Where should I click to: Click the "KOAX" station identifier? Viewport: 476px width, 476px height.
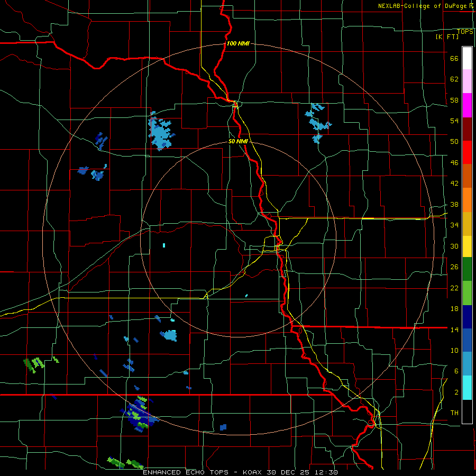pos(253,472)
